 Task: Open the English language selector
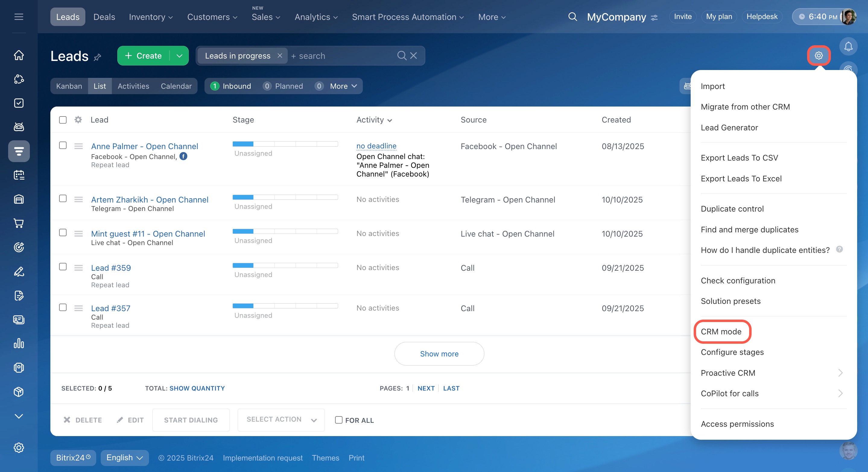click(124, 458)
